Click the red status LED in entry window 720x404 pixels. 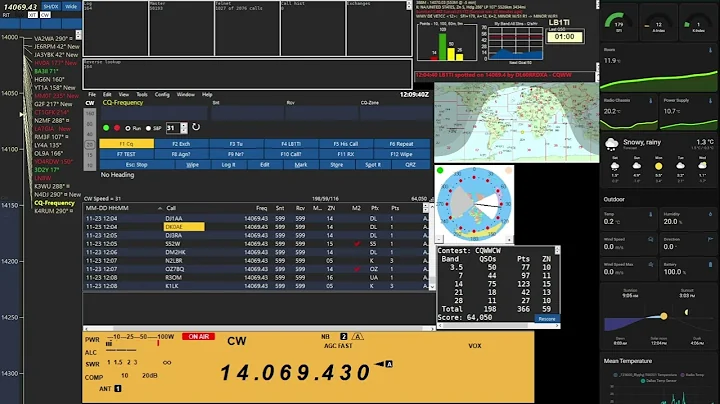point(117,128)
